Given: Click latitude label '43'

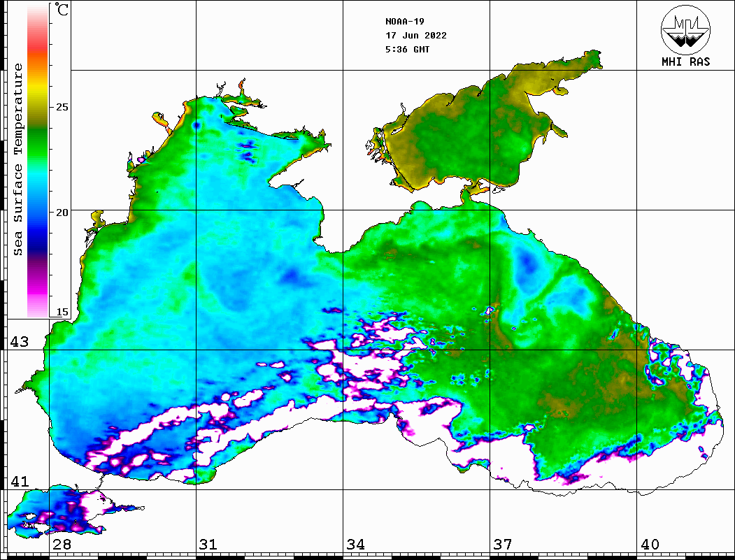Looking at the screenshot, I should 20,342.
